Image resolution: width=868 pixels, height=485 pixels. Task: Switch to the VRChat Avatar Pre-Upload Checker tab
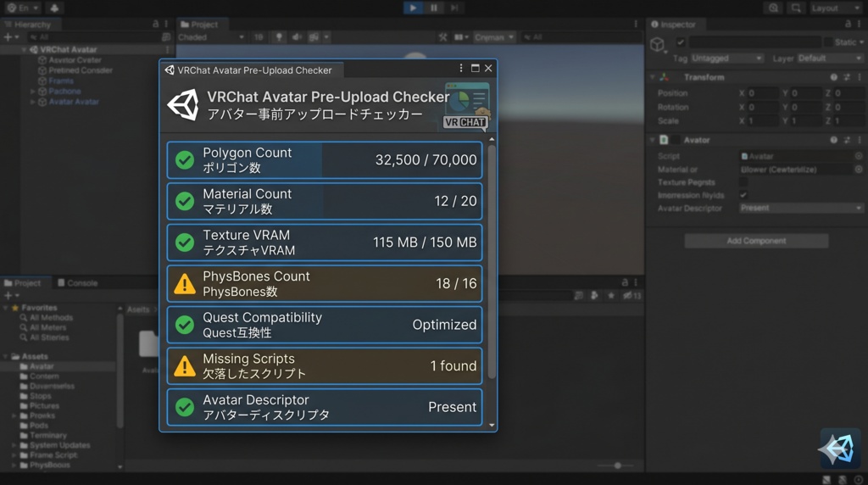tap(253, 70)
